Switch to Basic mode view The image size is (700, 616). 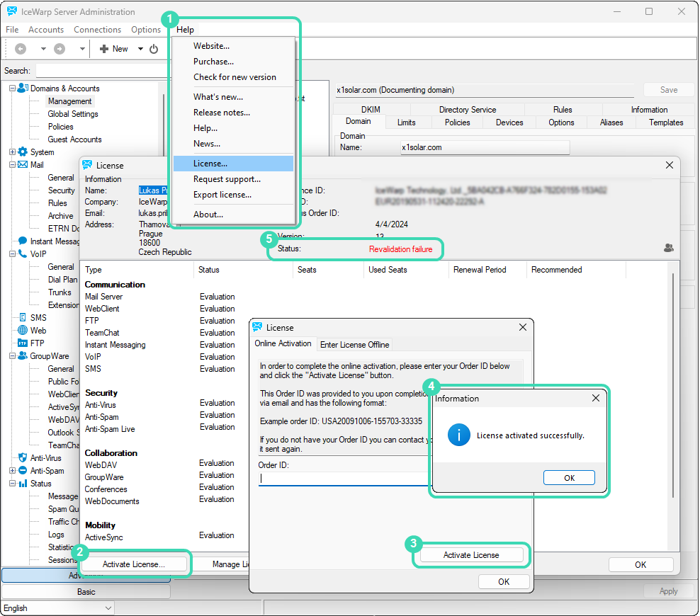click(x=85, y=591)
